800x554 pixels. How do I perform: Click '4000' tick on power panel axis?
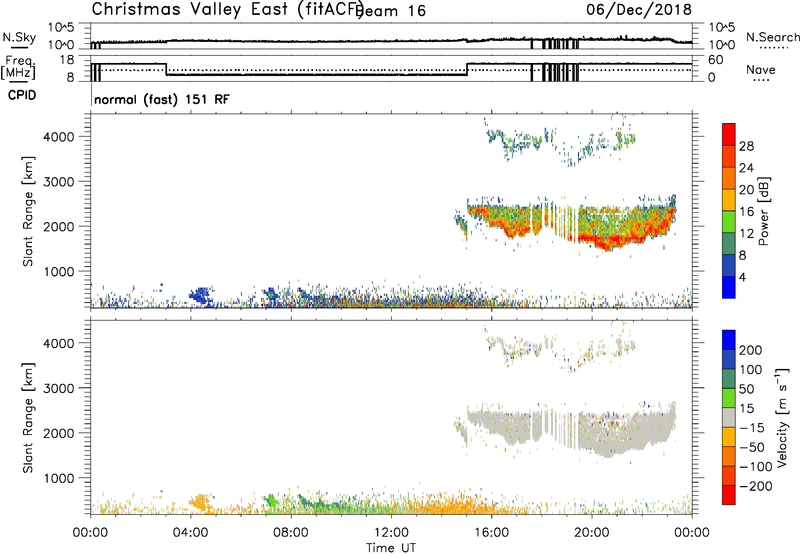pos(59,137)
